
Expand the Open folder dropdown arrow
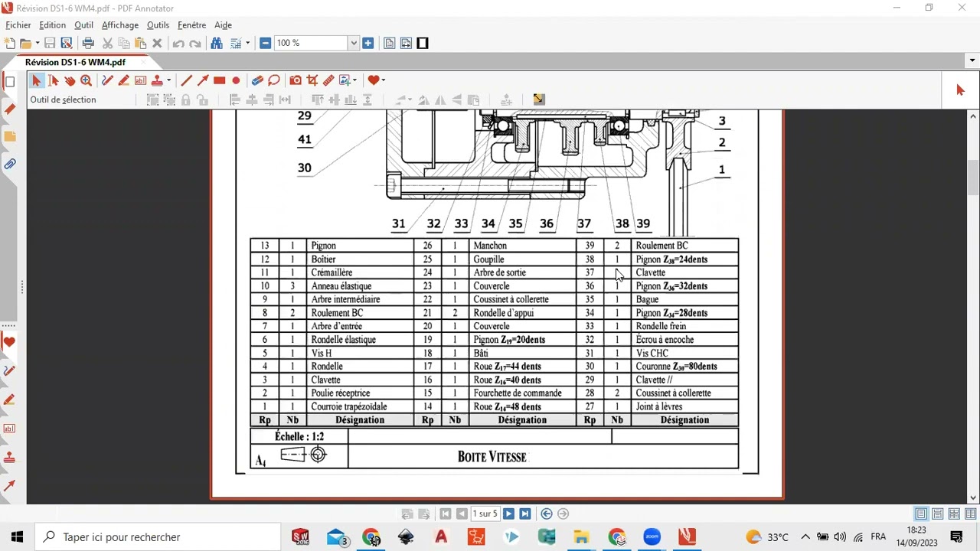point(36,44)
